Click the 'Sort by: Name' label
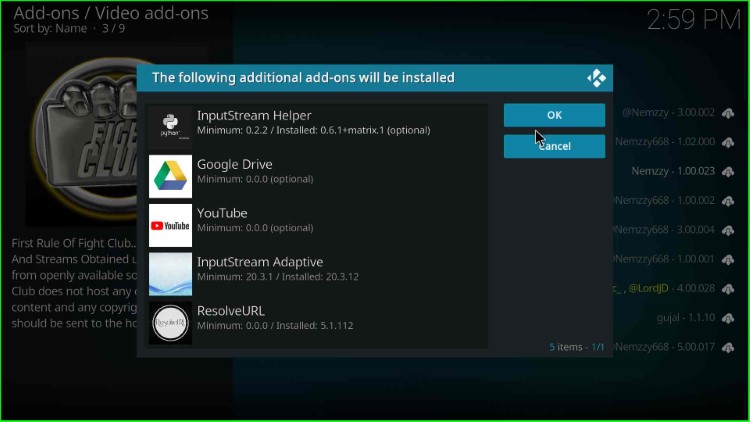Viewport: 750px width, 422px height. (50, 29)
